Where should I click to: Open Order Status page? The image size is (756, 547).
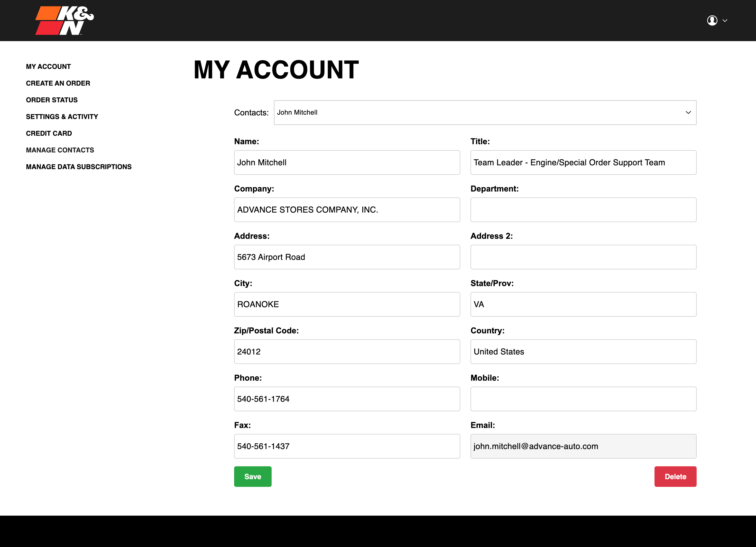click(x=52, y=100)
